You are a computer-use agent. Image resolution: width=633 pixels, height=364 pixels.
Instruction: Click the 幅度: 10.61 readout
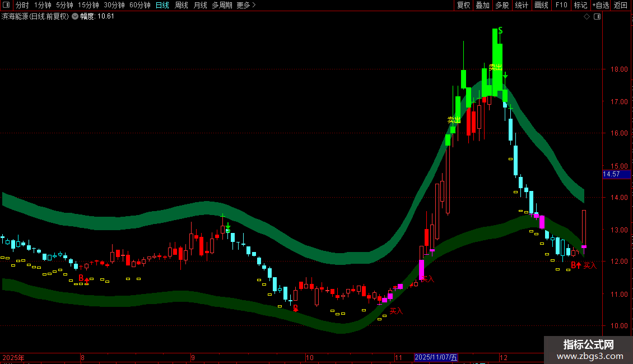[x=97, y=17]
